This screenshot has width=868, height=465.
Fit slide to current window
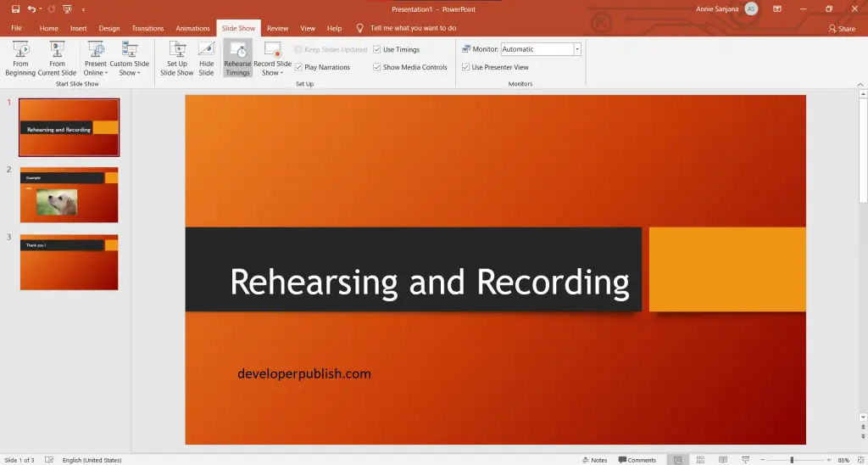[860, 460]
